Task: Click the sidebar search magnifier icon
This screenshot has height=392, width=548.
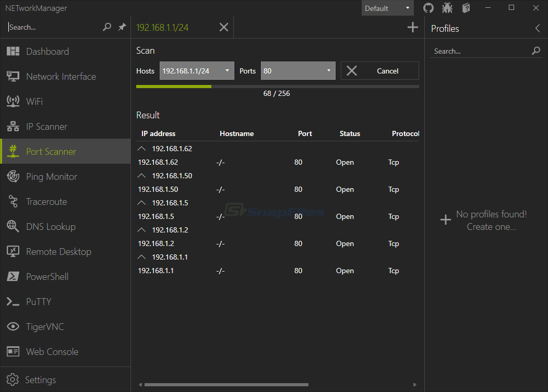Action: [107, 27]
